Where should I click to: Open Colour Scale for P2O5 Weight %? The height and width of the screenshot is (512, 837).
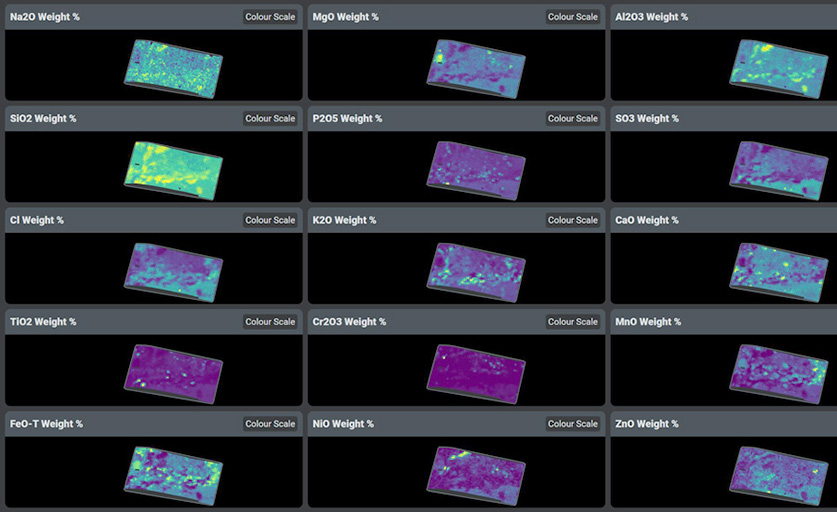coord(573,118)
